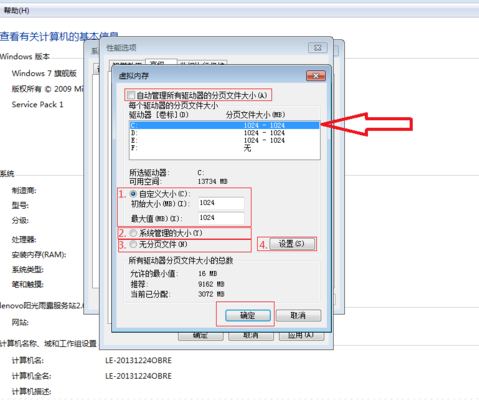479x400 pixels.
Task: Toggle 自动管理所有驱动器的分页文件大小 checkbox
Action: [x=131, y=95]
